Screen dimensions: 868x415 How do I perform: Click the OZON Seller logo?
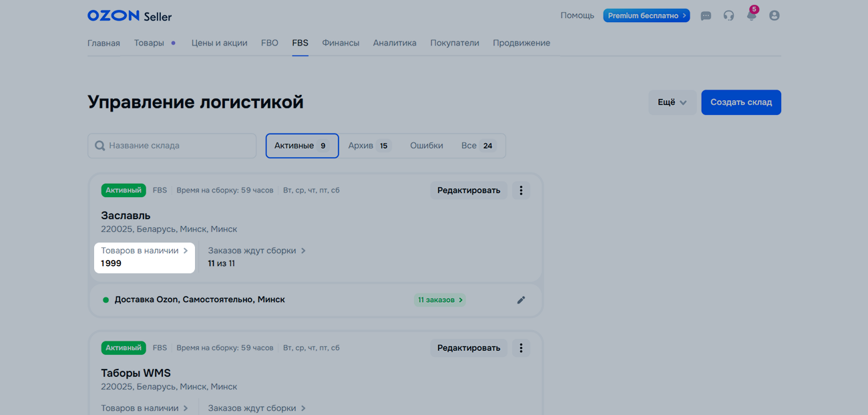[129, 15]
